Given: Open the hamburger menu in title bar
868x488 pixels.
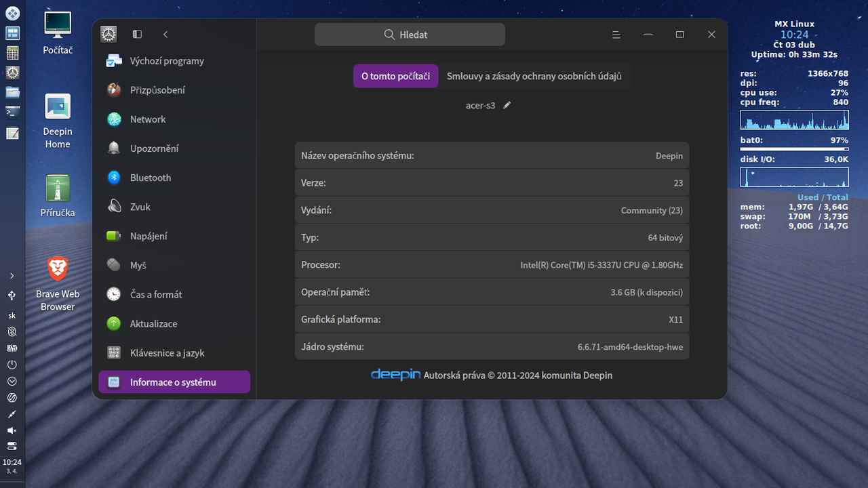Looking at the screenshot, I should point(616,35).
